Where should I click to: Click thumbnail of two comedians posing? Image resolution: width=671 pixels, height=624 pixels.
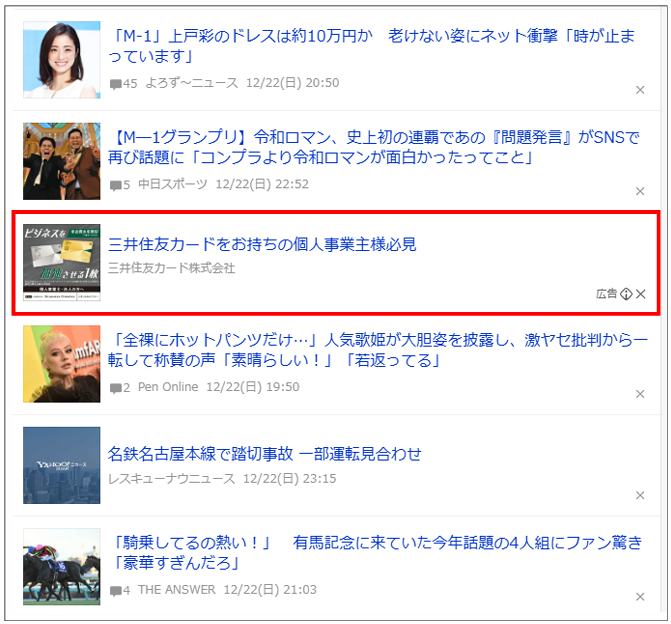coord(62,161)
